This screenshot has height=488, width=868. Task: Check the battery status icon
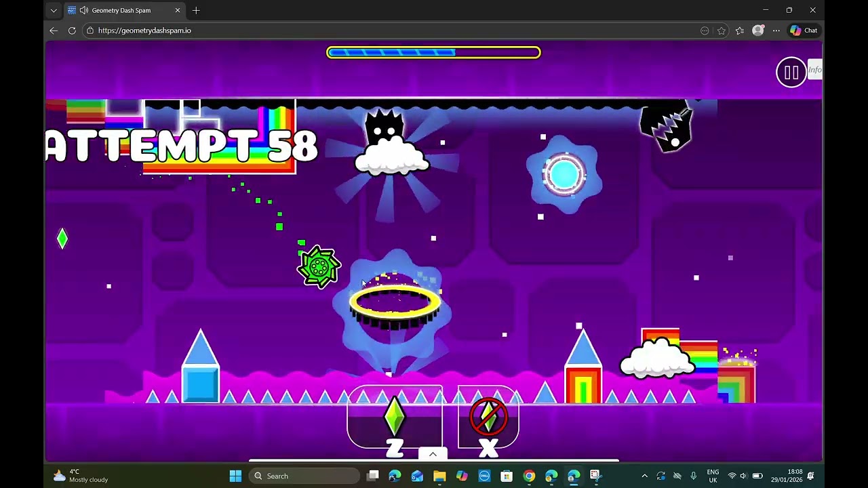[757, 476]
